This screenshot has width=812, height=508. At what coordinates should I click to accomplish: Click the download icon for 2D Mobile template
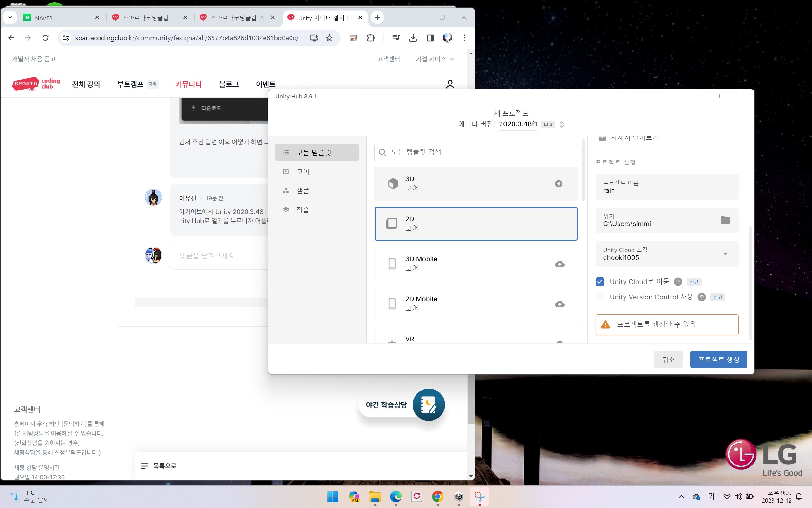pyautogui.click(x=559, y=304)
